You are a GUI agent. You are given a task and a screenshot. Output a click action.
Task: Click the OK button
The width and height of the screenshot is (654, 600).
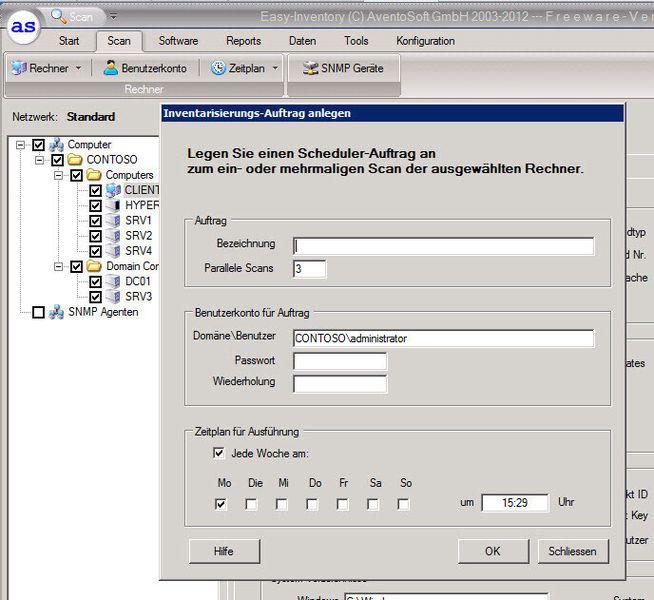492,551
